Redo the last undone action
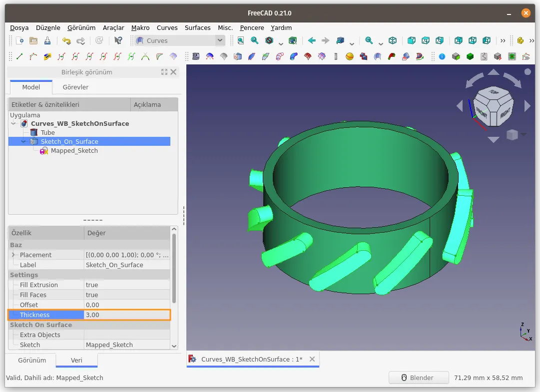Viewport: 540px width, 392px height. tap(80, 40)
